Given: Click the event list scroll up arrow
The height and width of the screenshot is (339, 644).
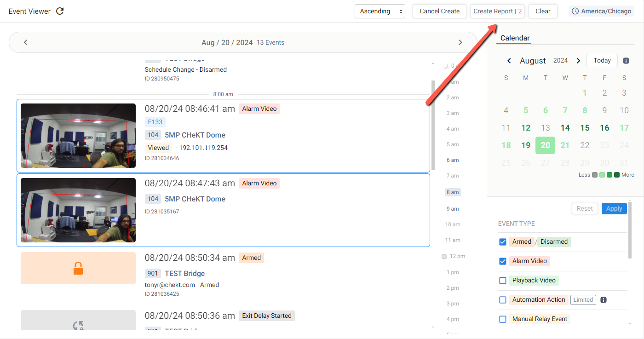Looking at the screenshot, I should tap(433, 63).
